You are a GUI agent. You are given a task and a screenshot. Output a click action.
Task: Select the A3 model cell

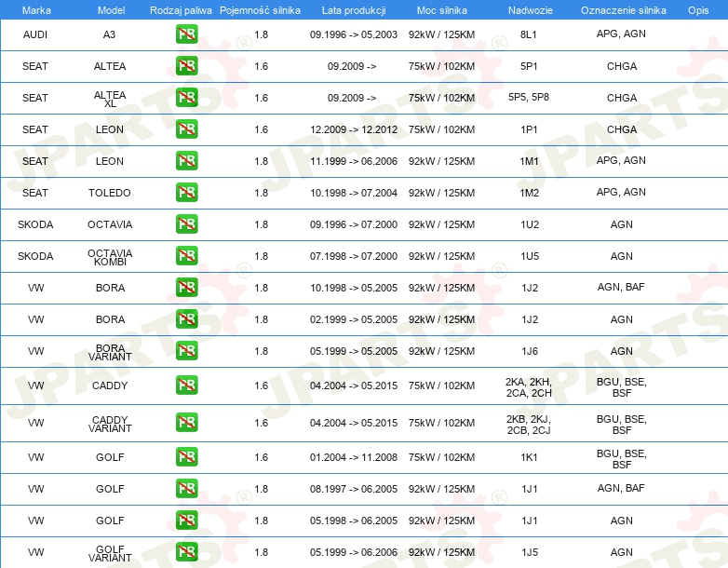tap(110, 34)
